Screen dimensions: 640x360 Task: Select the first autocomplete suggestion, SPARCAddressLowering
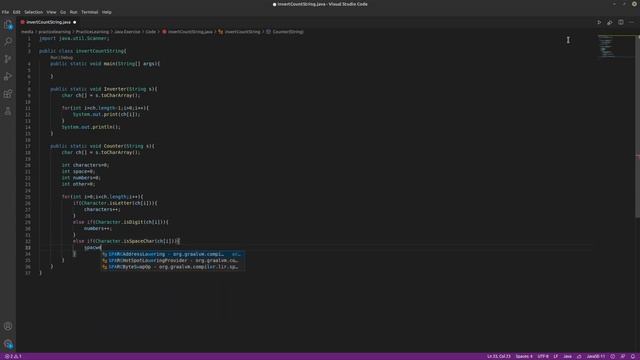173,254
